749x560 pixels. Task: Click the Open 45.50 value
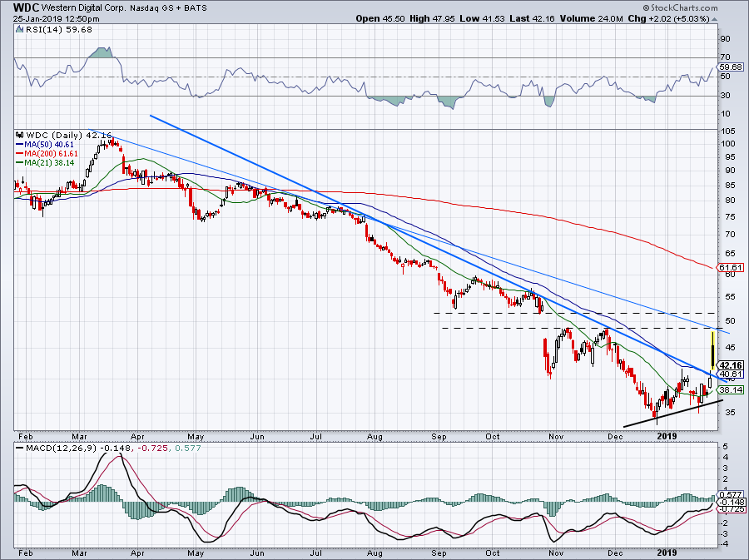tap(380, 18)
